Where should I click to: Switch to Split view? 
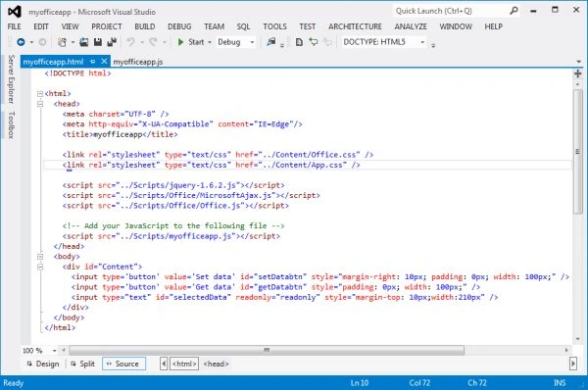point(83,364)
